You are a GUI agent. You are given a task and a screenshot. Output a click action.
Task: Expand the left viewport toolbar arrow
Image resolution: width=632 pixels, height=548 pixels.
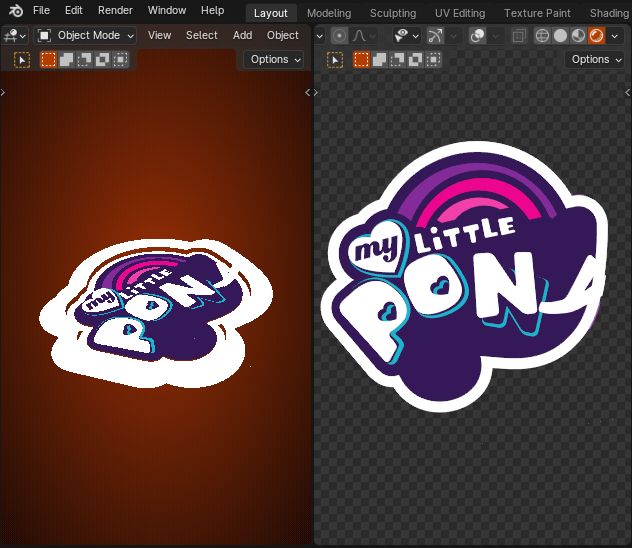3,93
